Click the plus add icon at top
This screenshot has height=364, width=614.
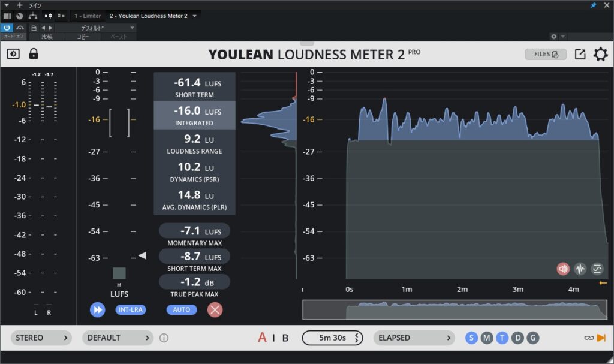(20, 5)
